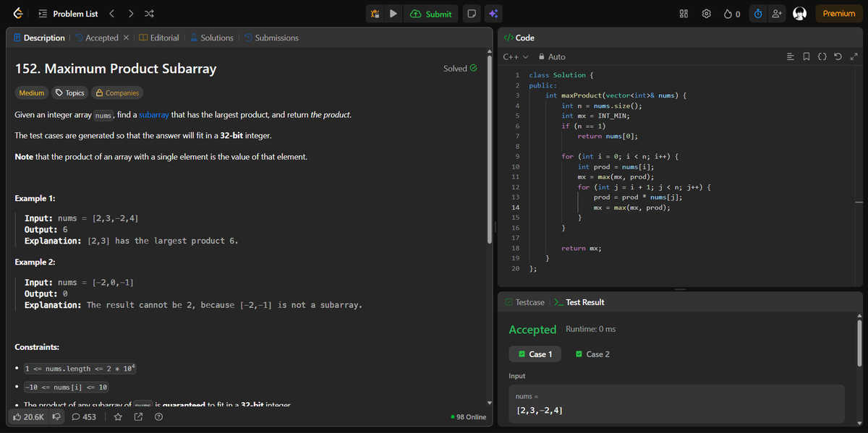The width and height of the screenshot is (868, 433).
Task: Run code with the play button
Action: tap(393, 14)
